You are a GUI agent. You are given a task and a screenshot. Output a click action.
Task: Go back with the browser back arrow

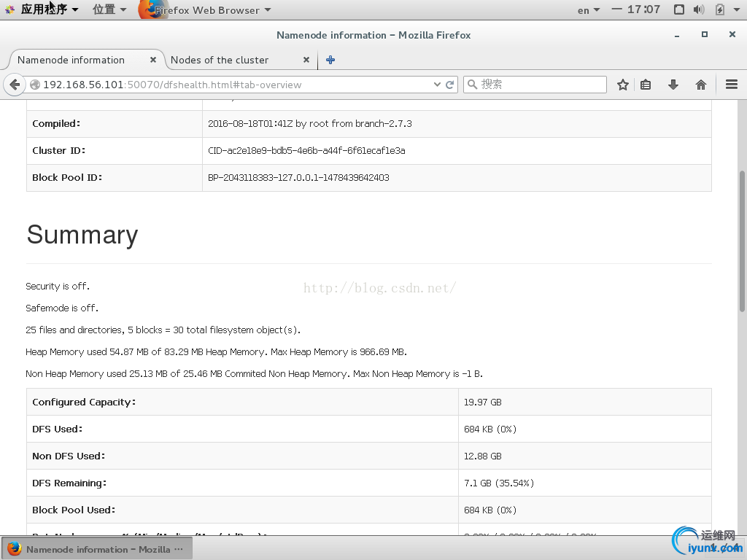click(x=15, y=85)
